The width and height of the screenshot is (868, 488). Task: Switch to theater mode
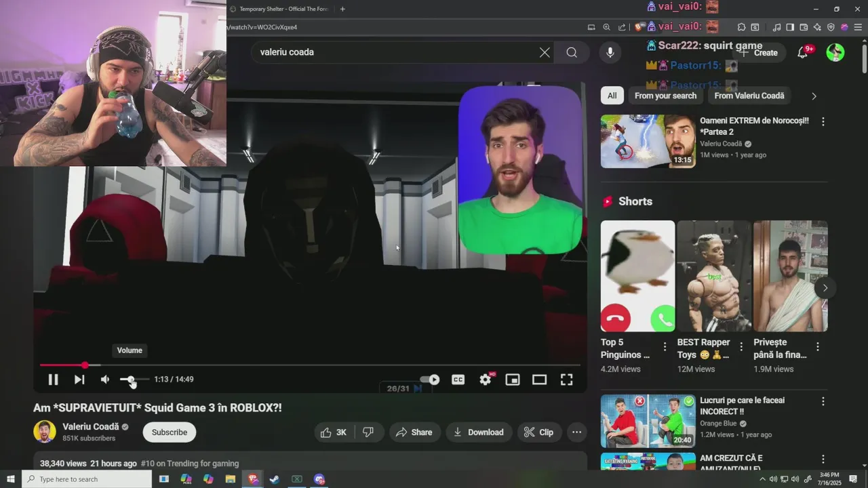[539, 380]
